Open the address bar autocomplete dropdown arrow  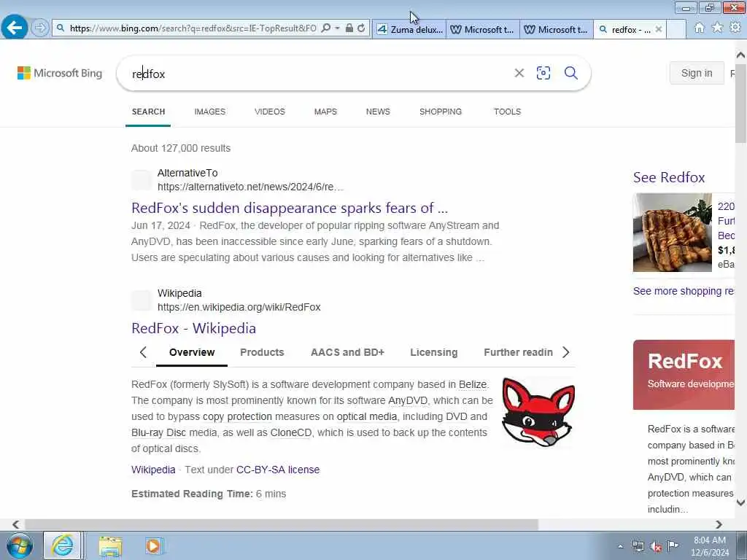[337, 28]
